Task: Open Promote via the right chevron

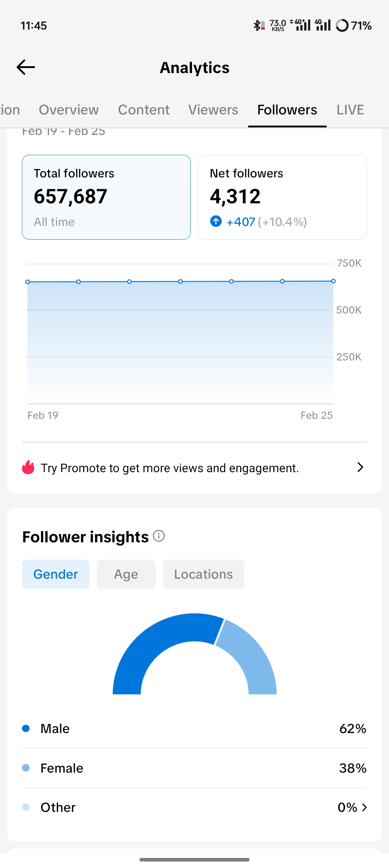Action: coord(360,467)
